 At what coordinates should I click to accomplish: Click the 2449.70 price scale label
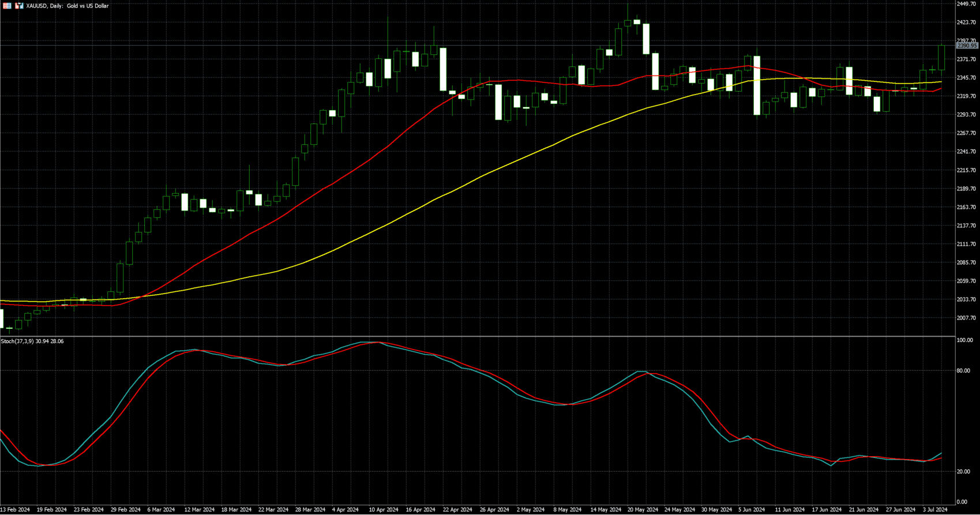(x=966, y=4)
